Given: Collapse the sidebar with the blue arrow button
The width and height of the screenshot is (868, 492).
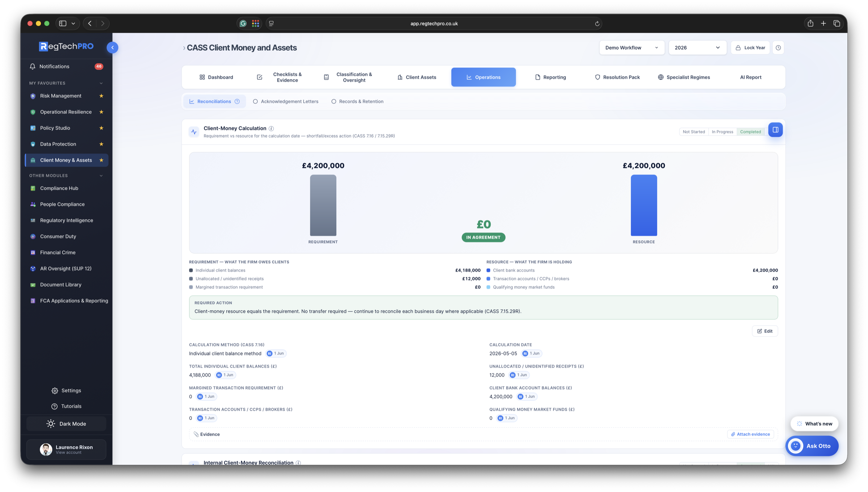Looking at the screenshot, I should coord(112,47).
